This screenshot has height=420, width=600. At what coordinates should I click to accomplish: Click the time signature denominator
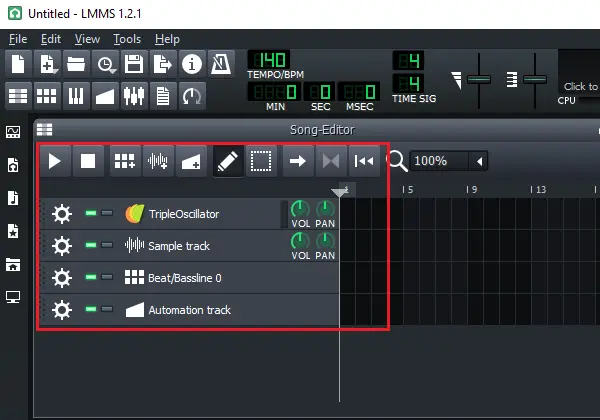(x=408, y=83)
